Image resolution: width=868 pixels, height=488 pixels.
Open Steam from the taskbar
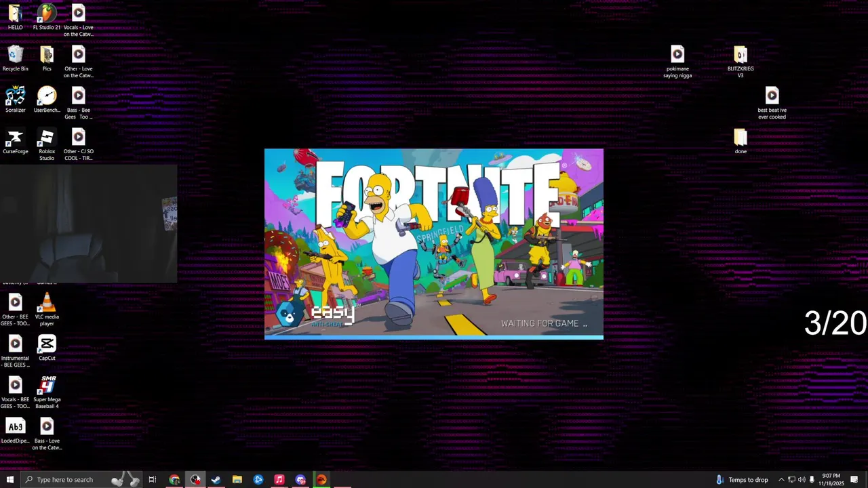(216, 480)
